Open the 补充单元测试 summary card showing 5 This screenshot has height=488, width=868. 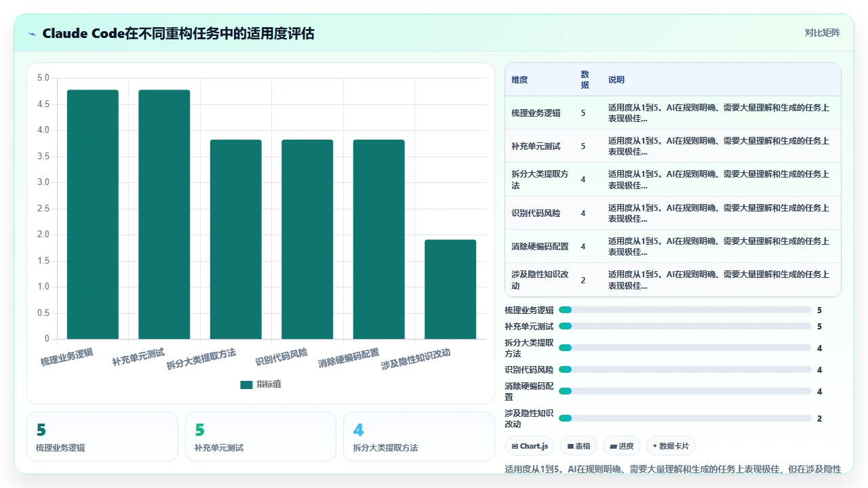260,436
